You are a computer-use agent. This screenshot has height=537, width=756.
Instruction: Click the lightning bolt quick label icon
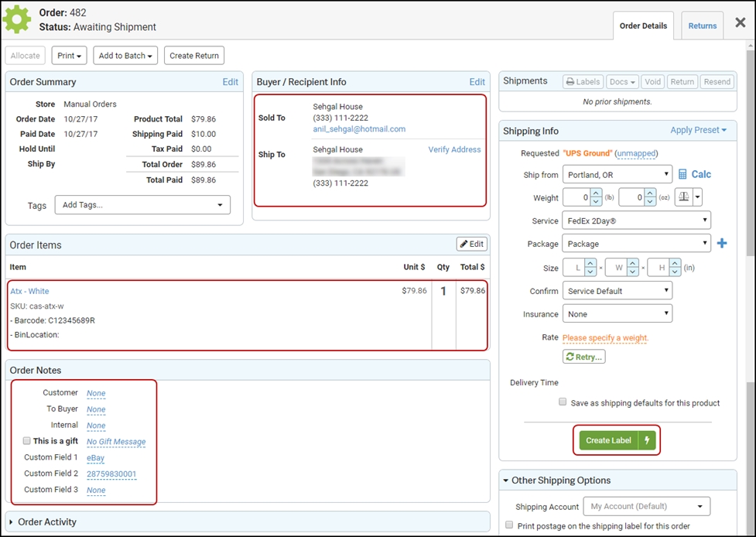(x=647, y=440)
